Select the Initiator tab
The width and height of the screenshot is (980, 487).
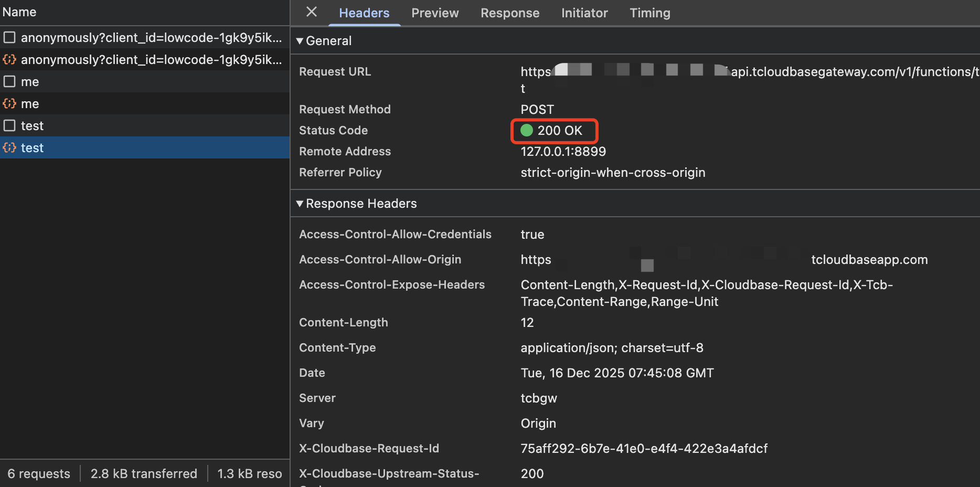[x=584, y=13]
